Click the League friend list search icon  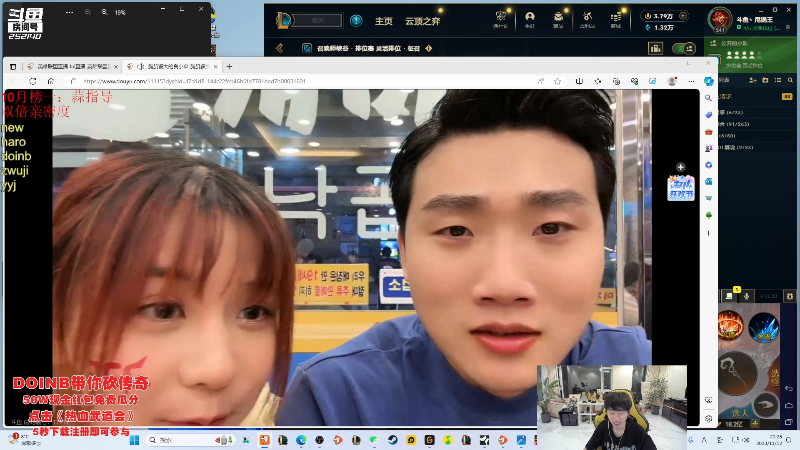(790, 80)
